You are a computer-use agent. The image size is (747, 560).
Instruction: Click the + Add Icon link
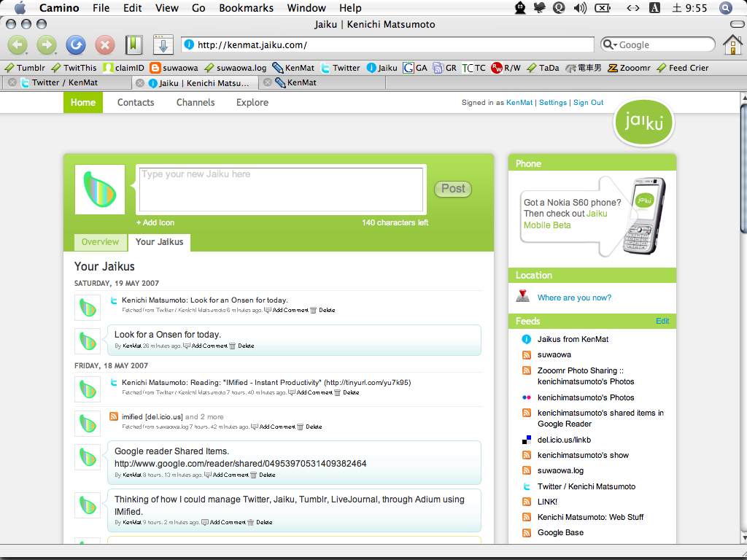155,222
